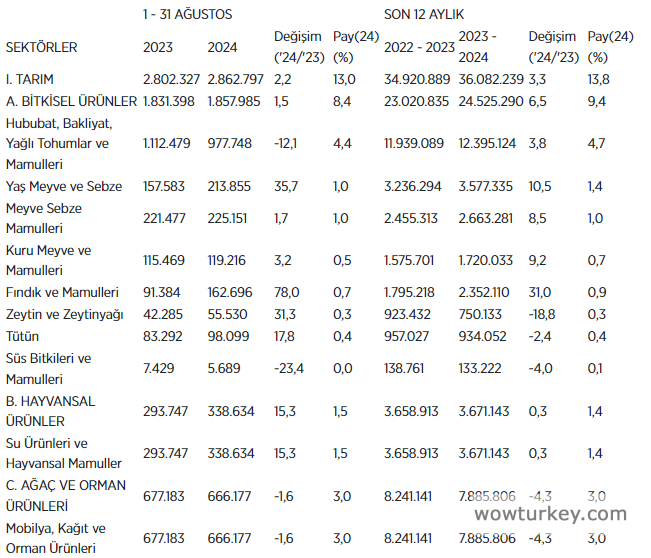This screenshot has height=558, width=651.
Task: Click the 'C. AĞAÇ VE ORMAN ÜRÜNLERİ' label
Action: click(66, 496)
